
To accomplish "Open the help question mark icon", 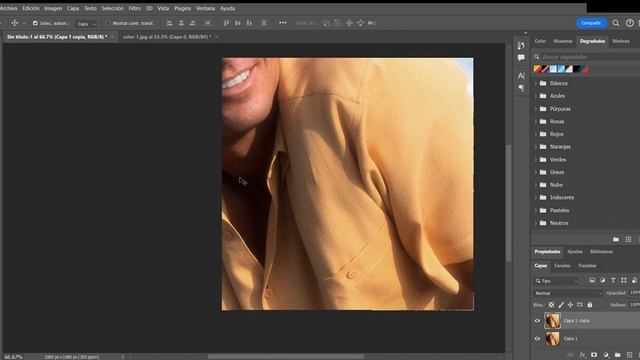I will coord(630,23).
